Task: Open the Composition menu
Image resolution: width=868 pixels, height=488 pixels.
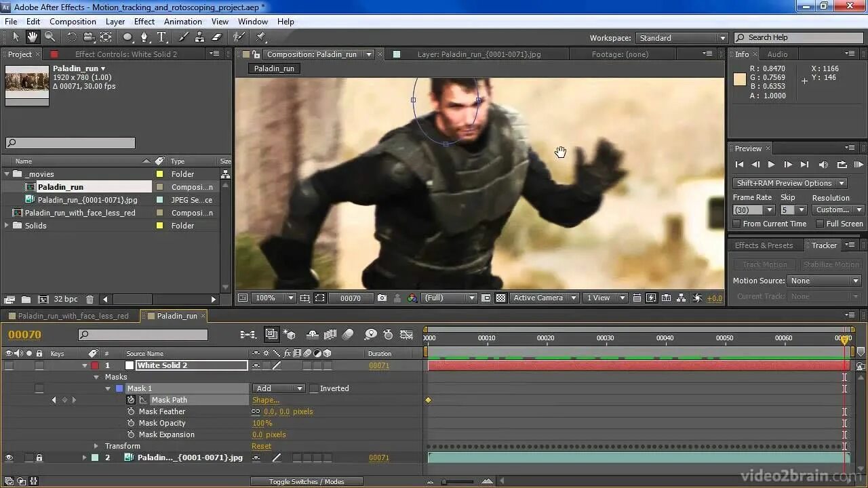Action: click(x=73, y=22)
